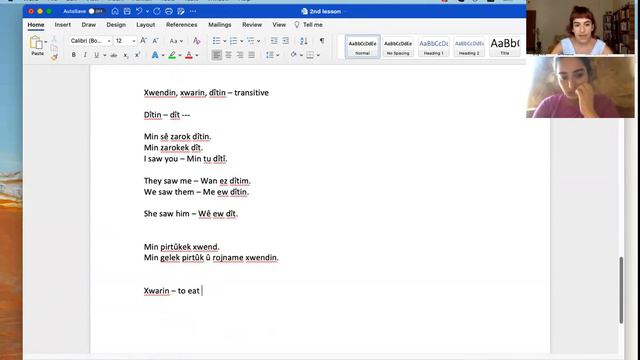Toggle the AutoSave switch
This screenshot has width=640, height=360.
point(96,11)
